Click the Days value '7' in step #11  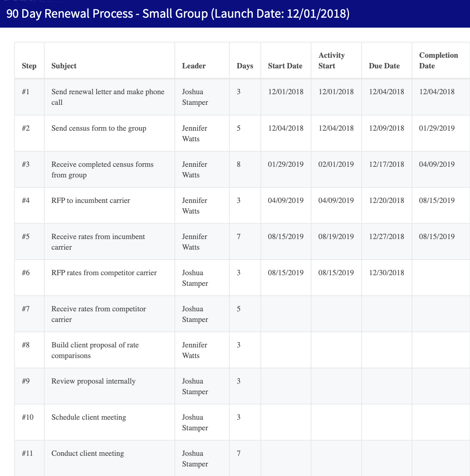pos(239,453)
